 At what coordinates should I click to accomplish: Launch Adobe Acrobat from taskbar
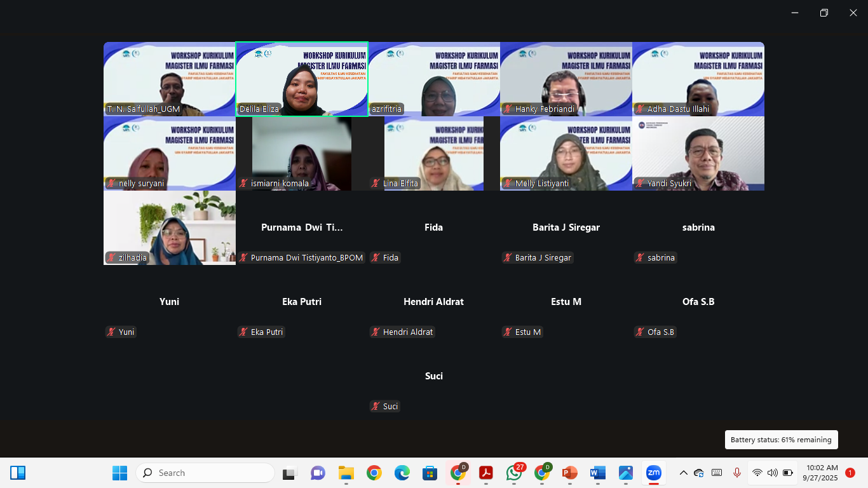coord(486,473)
